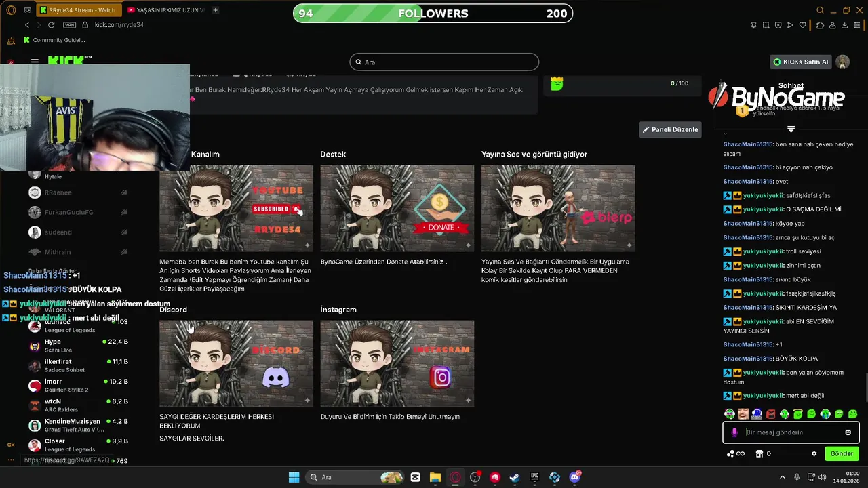Image resolution: width=868 pixels, height=488 pixels.
Task: Open the YouTube Kanalım panel thumbnail
Action: tap(236, 208)
